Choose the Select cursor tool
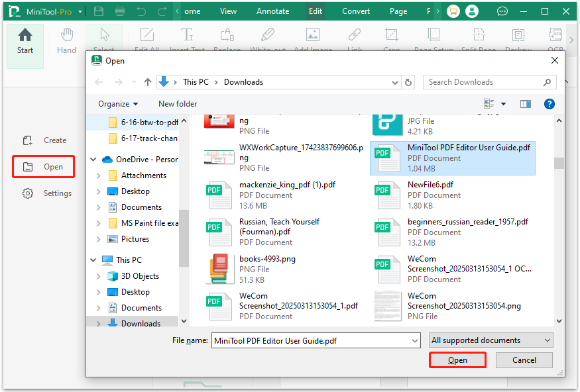The height and width of the screenshot is (392, 580). [x=104, y=34]
